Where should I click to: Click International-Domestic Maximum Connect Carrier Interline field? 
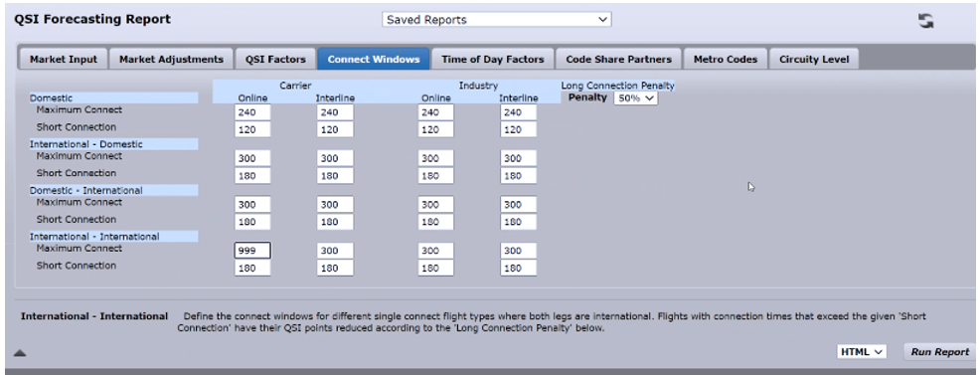(335, 159)
